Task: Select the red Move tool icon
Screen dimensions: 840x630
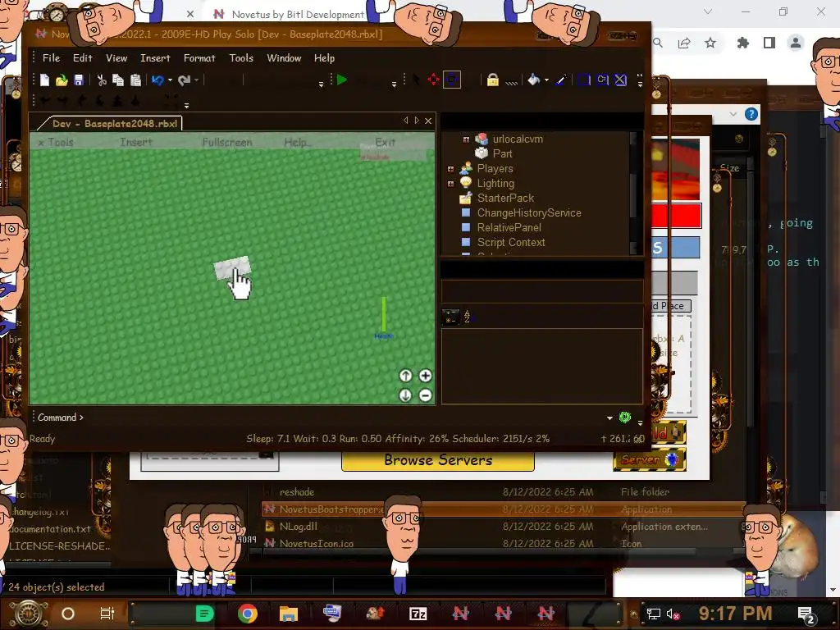Action: 433,80
